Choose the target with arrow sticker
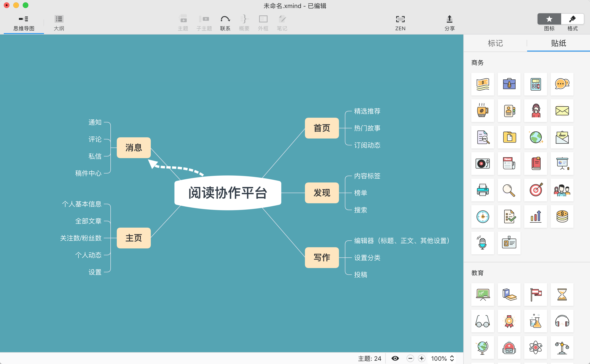The image size is (590, 364). 536,190
